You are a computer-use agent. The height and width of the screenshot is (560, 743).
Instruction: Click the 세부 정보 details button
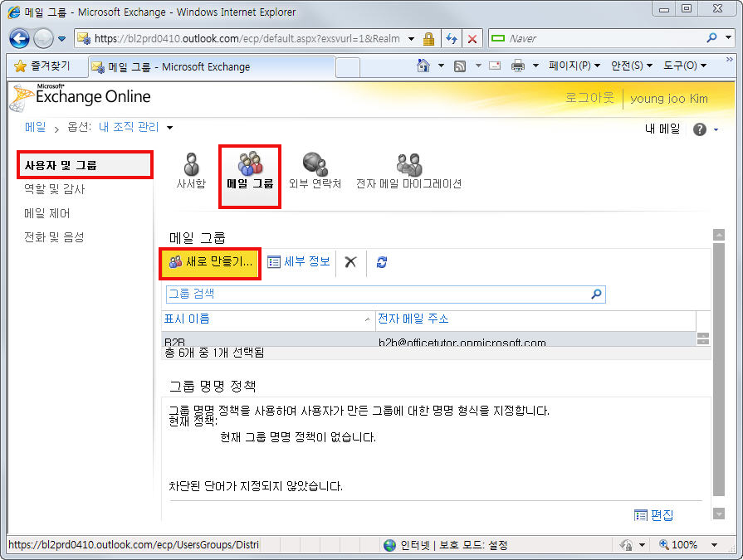coord(299,262)
